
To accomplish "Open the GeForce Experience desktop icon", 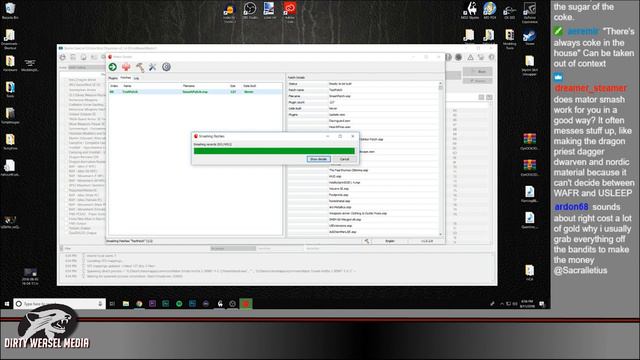I will [x=529, y=12].
